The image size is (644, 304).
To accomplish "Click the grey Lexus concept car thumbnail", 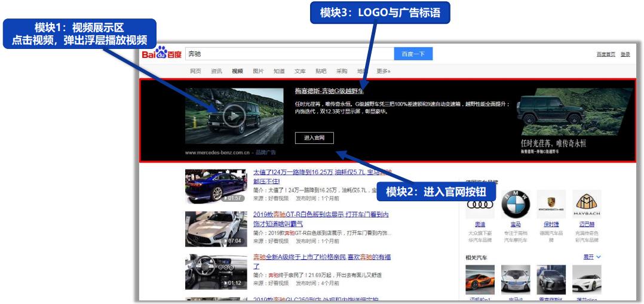I will pyautogui.click(x=551, y=280).
